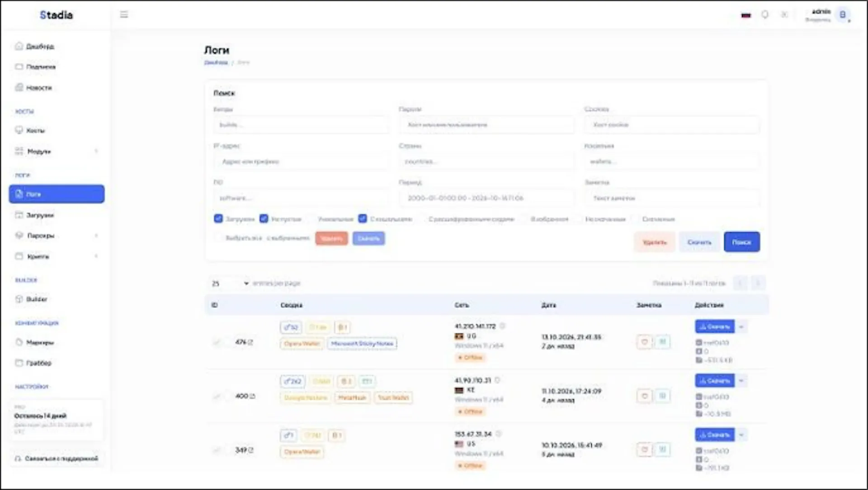Open the 25 entries per page dropdown

pyautogui.click(x=230, y=283)
